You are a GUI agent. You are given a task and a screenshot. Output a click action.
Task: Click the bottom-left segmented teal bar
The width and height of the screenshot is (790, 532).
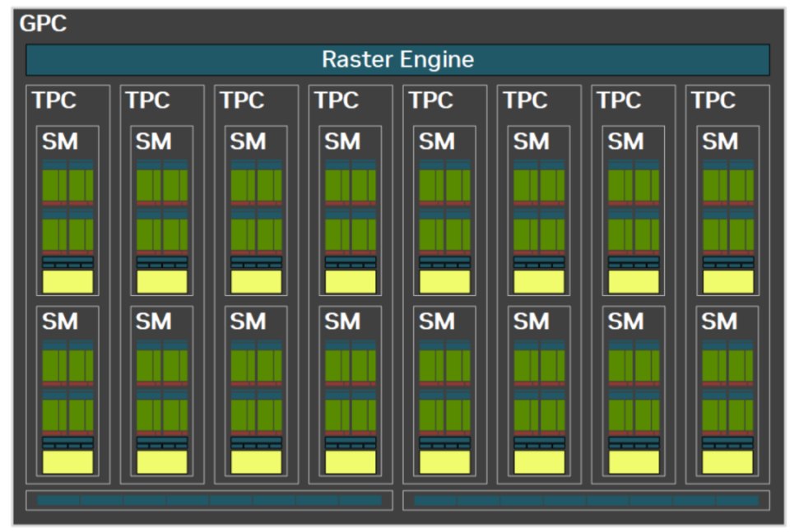pos(209,500)
